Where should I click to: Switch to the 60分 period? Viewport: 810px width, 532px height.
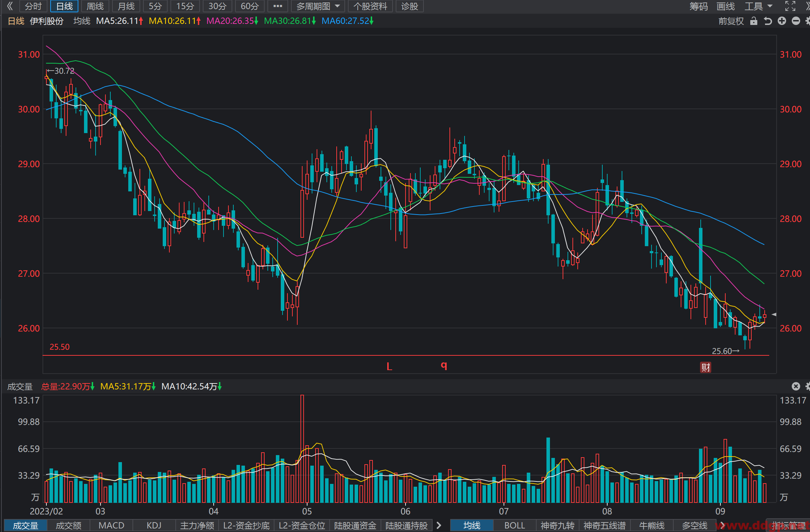(x=250, y=6)
